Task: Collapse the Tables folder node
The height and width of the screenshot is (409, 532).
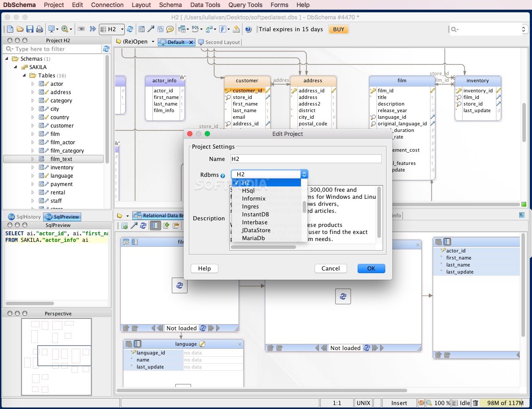Action: (x=24, y=75)
